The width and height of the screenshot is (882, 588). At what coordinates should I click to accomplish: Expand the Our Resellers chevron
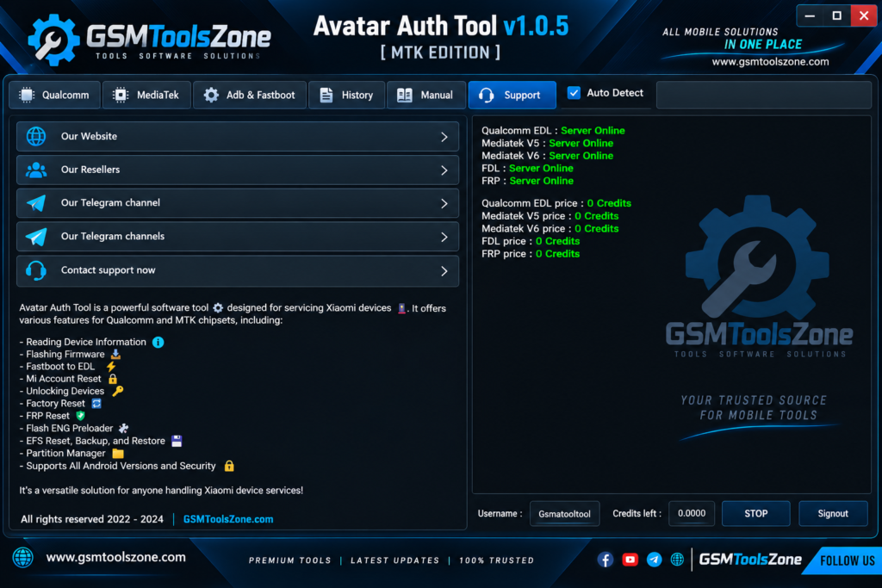click(x=444, y=170)
